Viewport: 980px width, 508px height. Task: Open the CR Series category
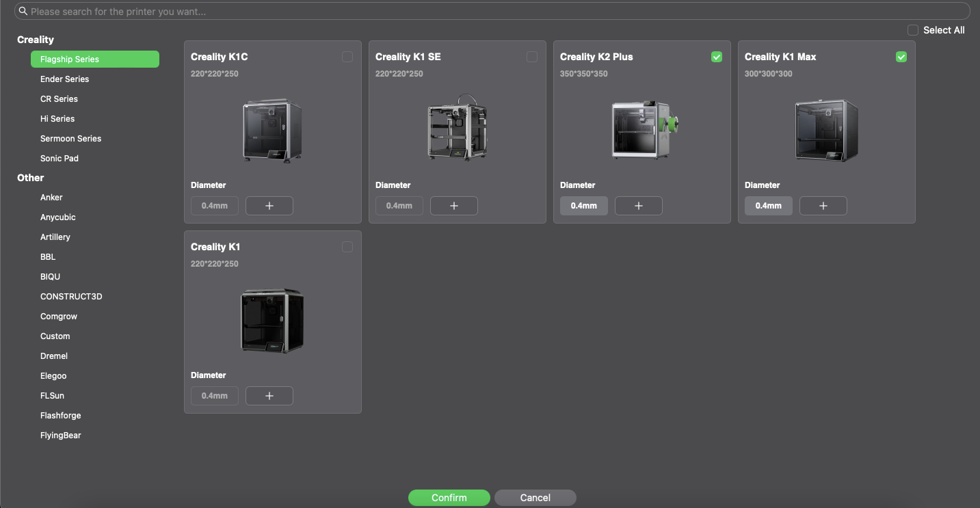coord(59,99)
